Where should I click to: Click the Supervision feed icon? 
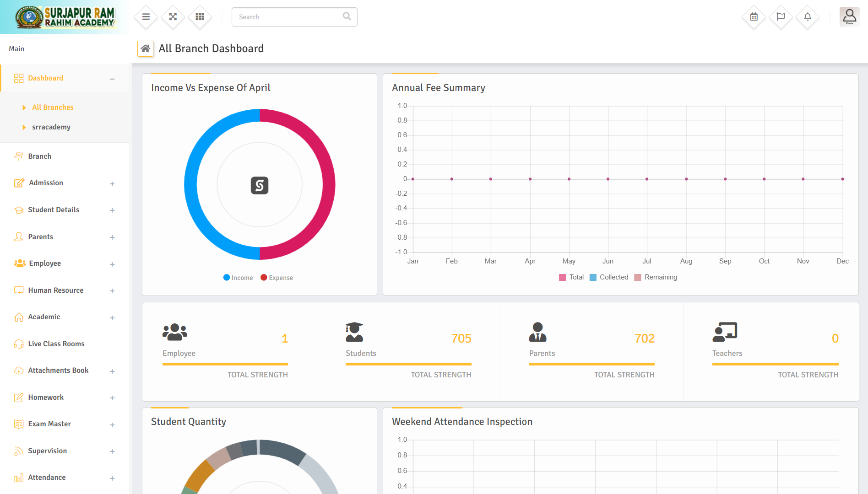pyautogui.click(x=19, y=451)
